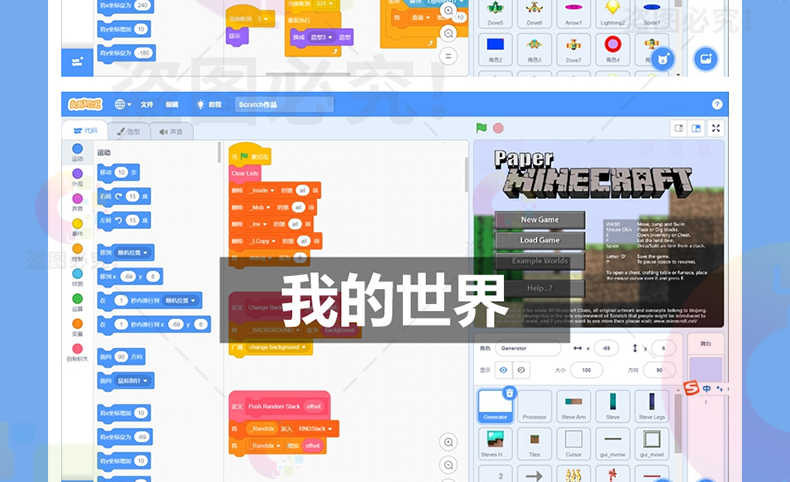790x482 pixels.
Task: Stop project with the red stop button
Action: click(498, 128)
